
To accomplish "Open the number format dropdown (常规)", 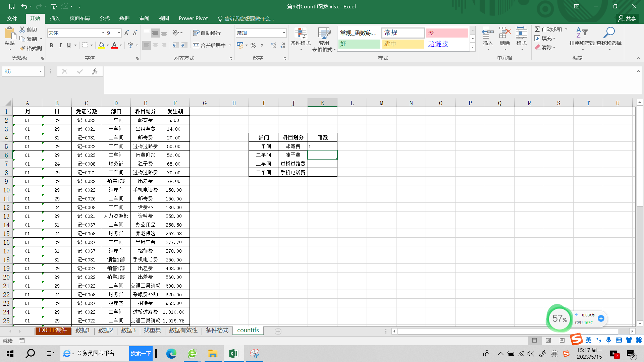I will click(284, 33).
